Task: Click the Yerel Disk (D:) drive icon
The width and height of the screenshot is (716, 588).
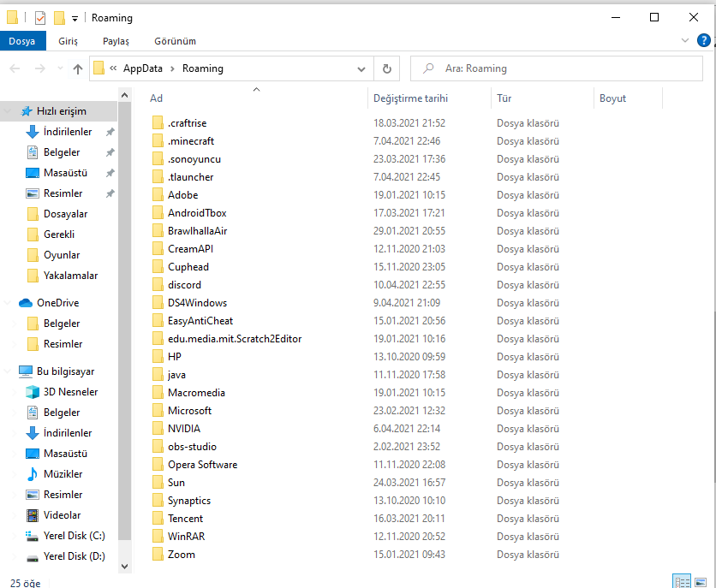Action: (33, 557)
